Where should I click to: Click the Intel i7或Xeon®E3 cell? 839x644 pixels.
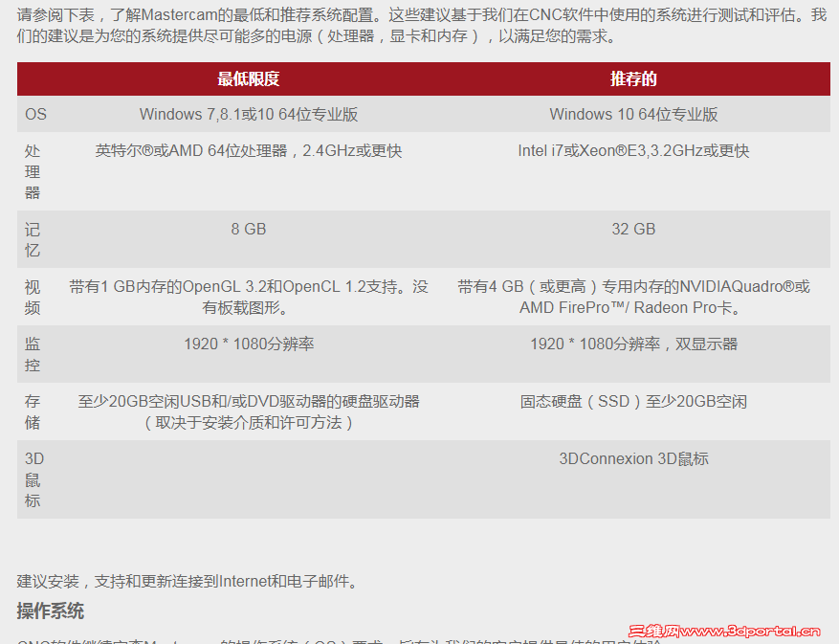pos(633,151)
